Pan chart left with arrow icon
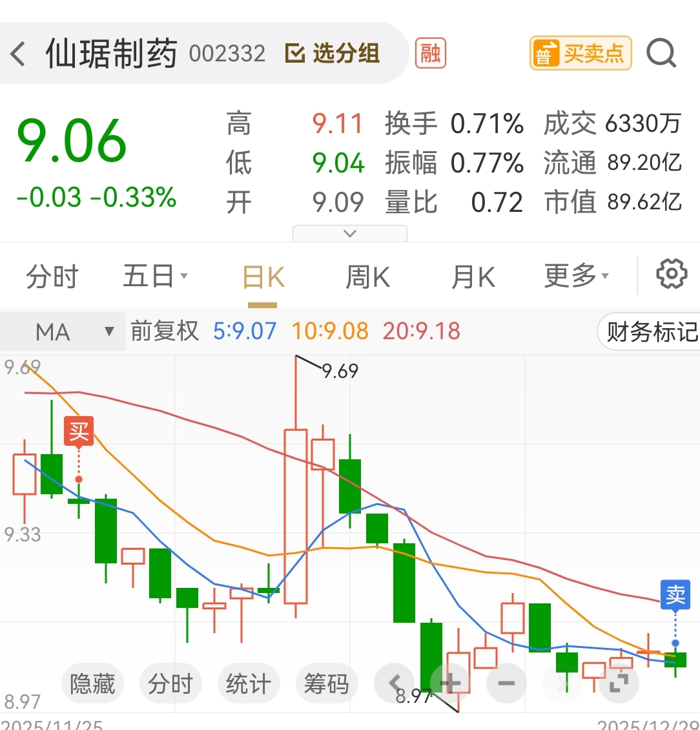 [394, 683]
